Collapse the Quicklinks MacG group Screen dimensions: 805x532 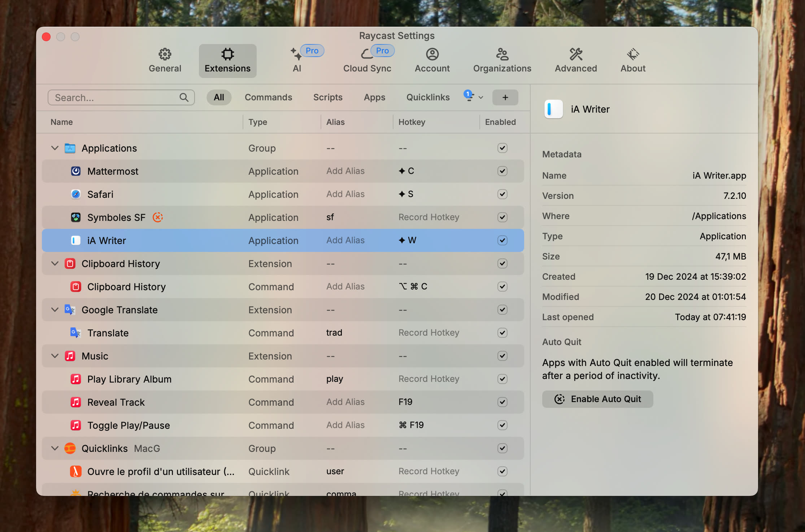(x=55, y=448)
